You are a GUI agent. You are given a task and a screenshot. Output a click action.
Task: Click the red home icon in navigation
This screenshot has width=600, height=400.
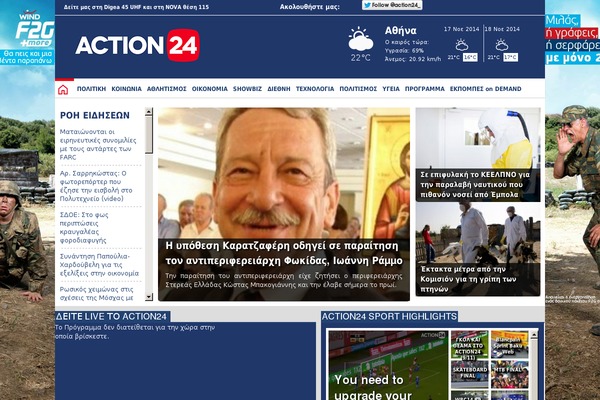pos(63,90)
